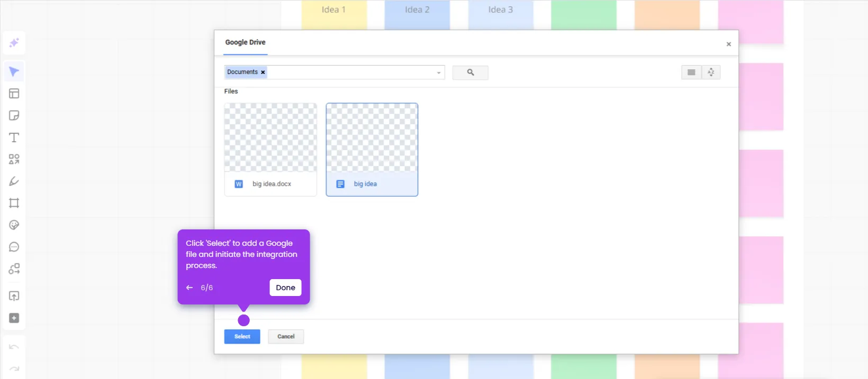The height and width of the screenshot is (379, 868).
Task: Open the more apps plus icon
Action: tap(14, 318)
